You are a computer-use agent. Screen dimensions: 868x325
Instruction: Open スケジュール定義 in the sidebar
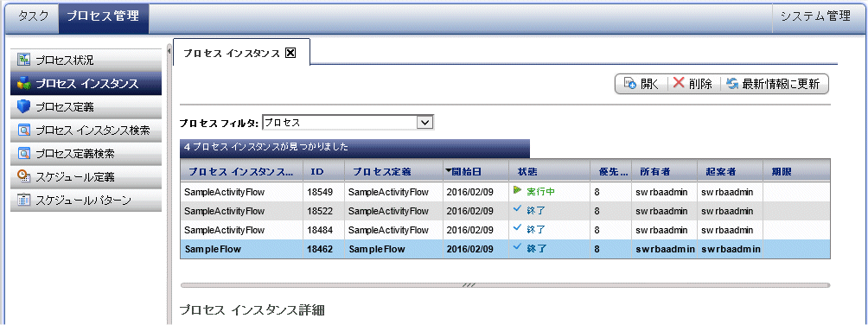(86, 176)
